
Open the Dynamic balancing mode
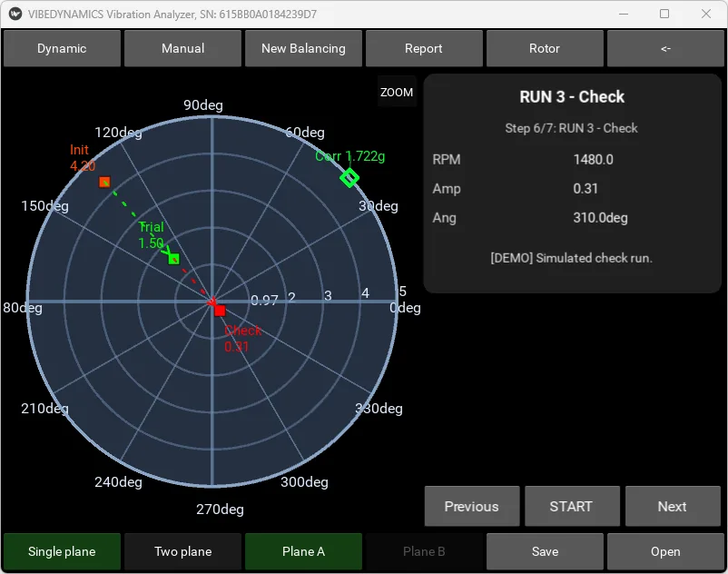tap(62, 48)
